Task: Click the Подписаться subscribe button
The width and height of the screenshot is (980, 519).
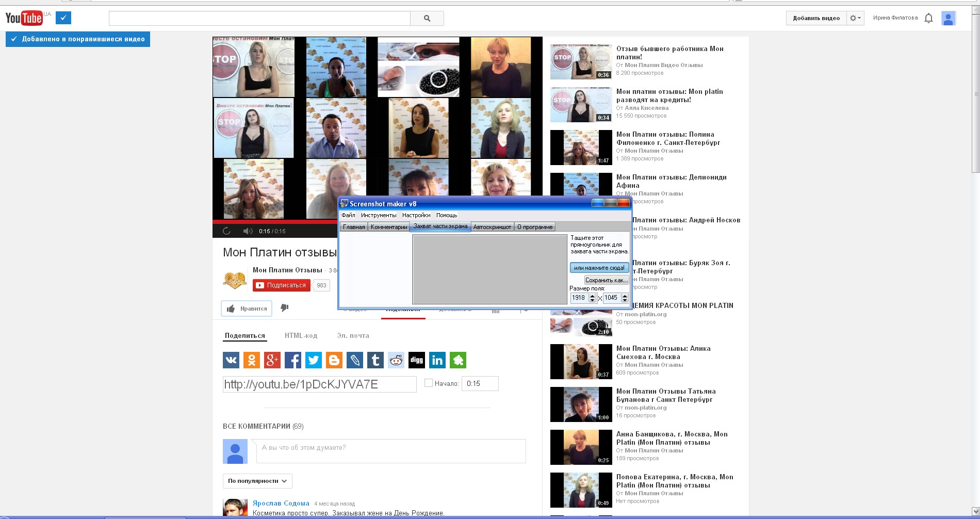Action: (282, 285)
